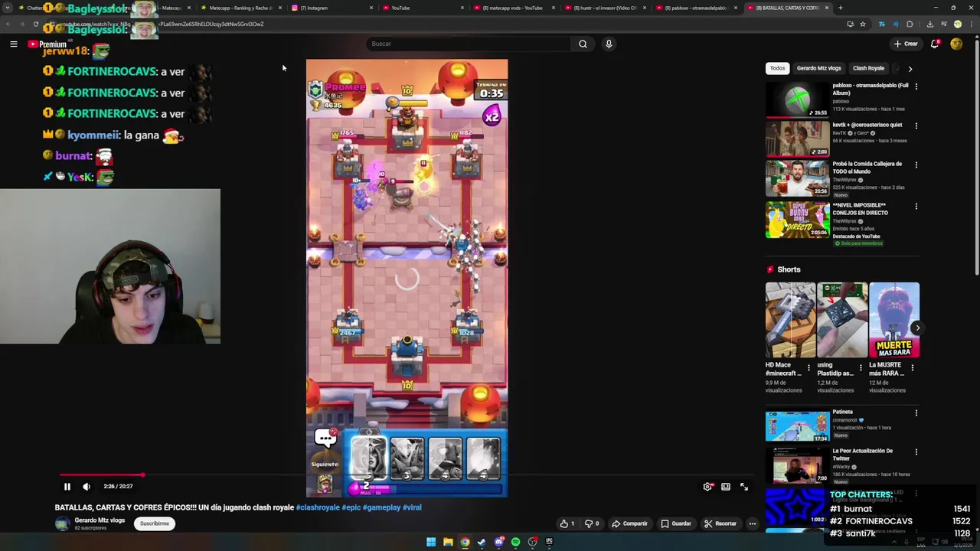980x551 pixels.
Task: Click the #gameplay hashtag
Action: point(381,507)
